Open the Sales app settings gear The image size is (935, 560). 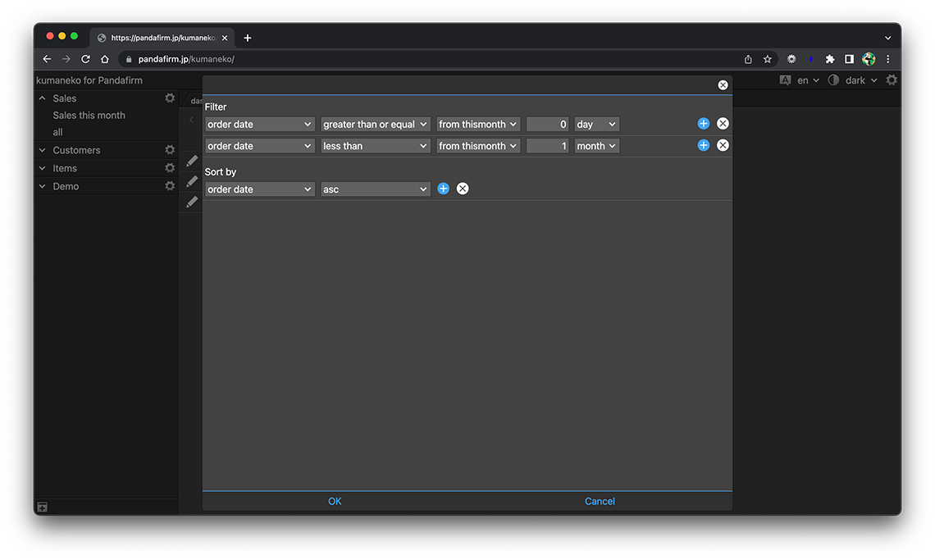click(170, 98)
